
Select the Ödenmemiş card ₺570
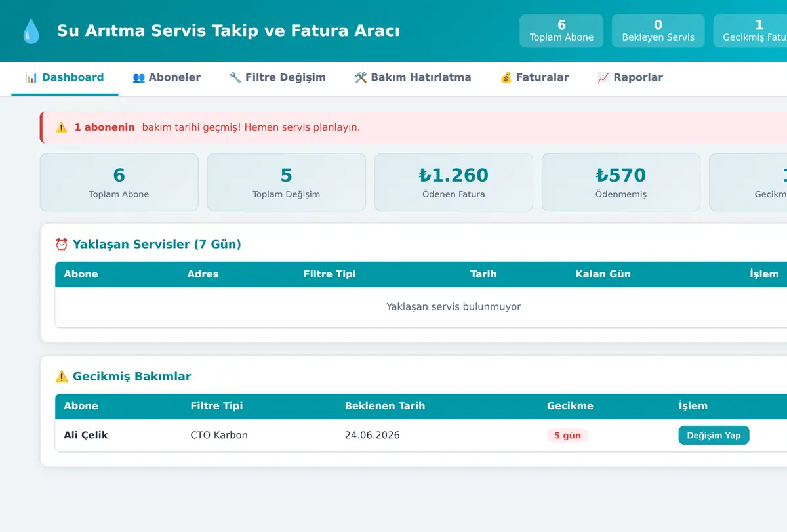click(621, 182)
